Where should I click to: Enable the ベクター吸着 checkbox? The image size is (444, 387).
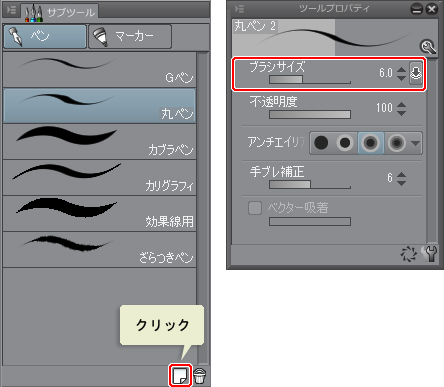[255, 208]
